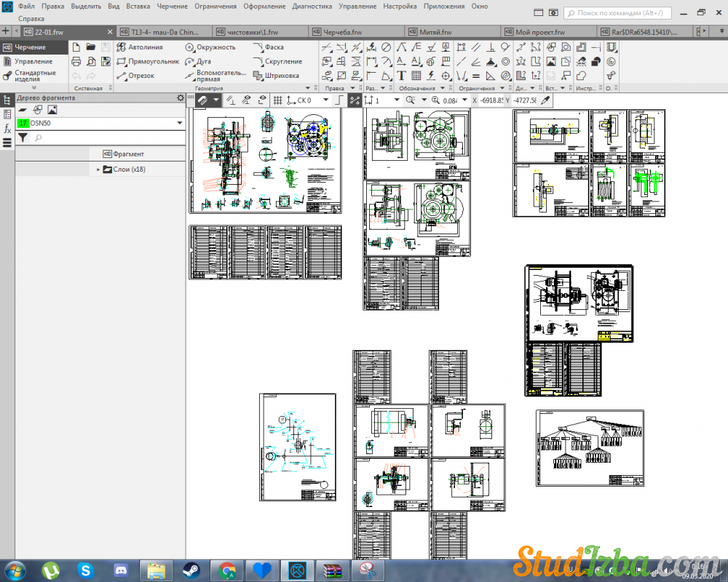Select the Прямоугольник rectangle tool
This screenshot has width=728, height=582.
(x=148, y=62)
